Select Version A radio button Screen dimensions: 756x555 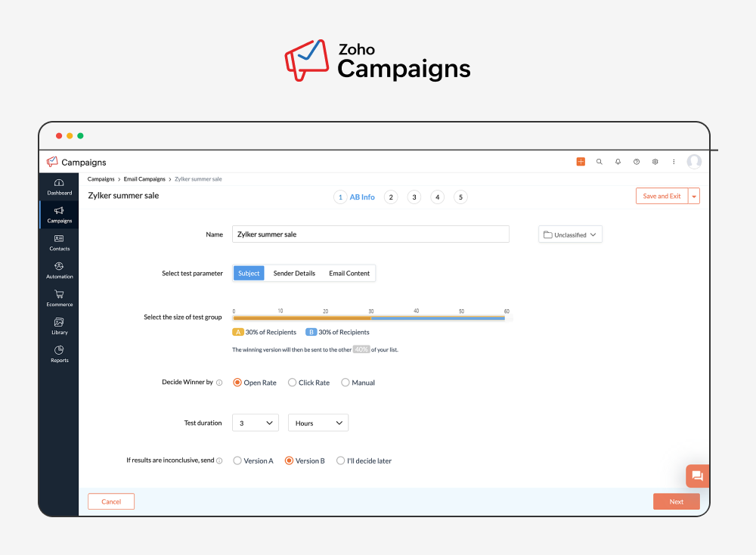tap(237, 460)
